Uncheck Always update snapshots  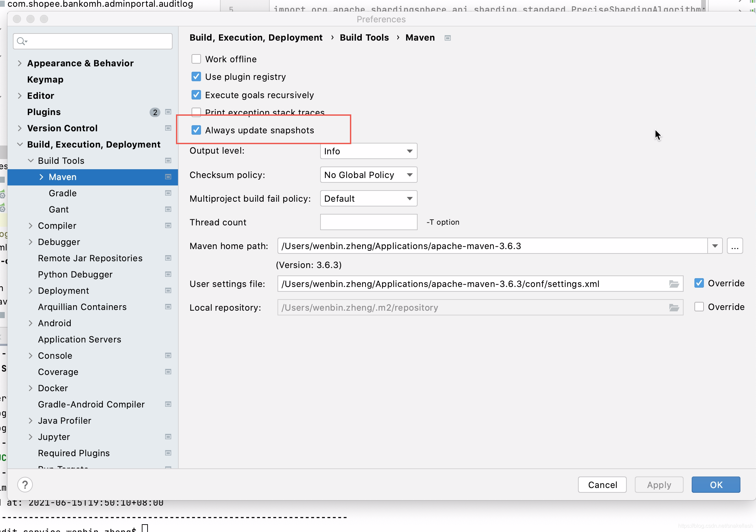pos(196,130)
